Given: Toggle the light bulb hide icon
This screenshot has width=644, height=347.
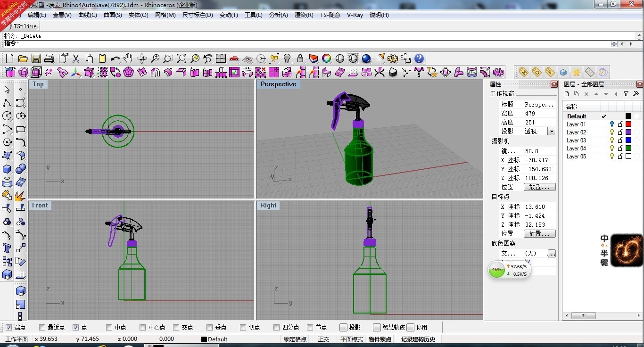Looking at the screenshot, I should click(287, 59).
